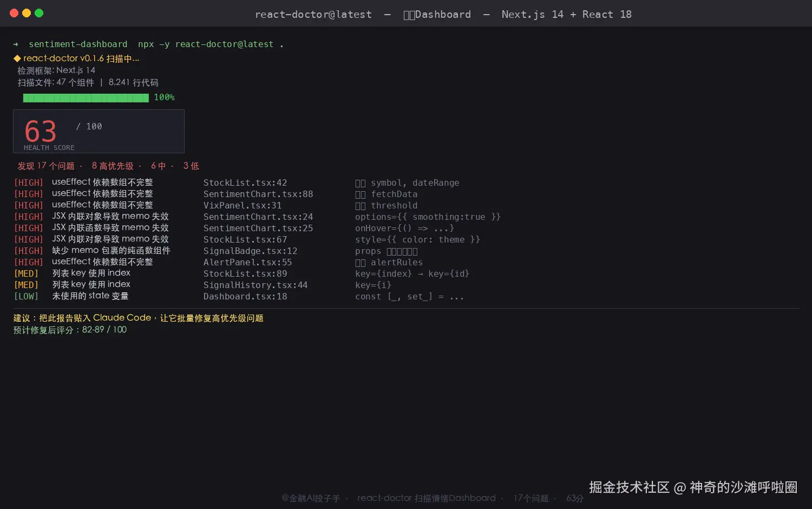Image resolution: width=812 pixels, height=509 pixels.
Task: Click footer '17个问题' text
Action: pyautogui.click(x=531, y=498)
